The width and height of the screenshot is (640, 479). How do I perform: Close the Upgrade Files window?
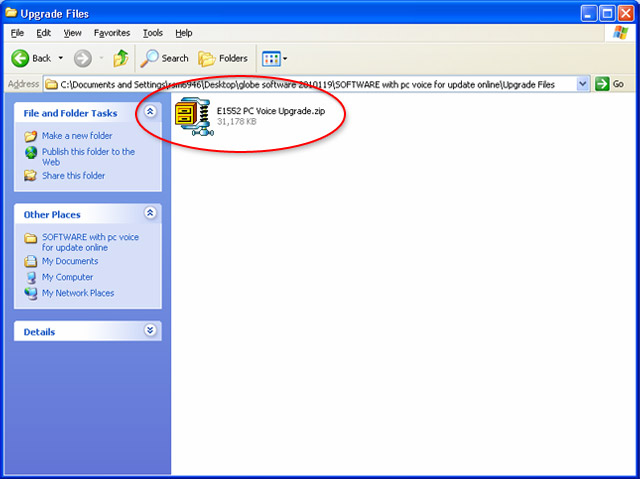(625, 14)
